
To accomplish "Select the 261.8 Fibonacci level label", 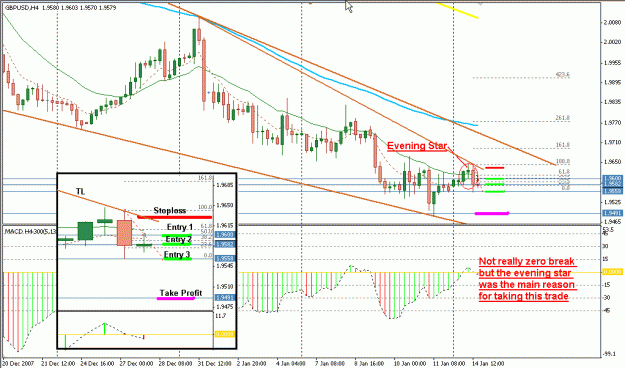I will [563, 118].
